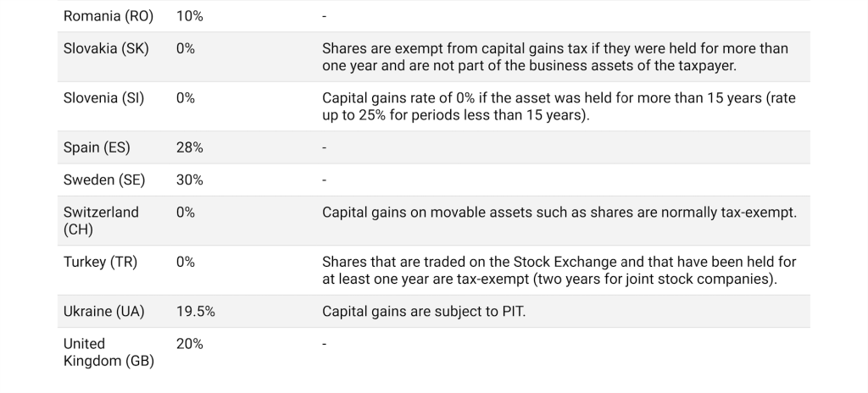Select the Turkey (TR) row label
868x393 pixels.
[100, 262]
